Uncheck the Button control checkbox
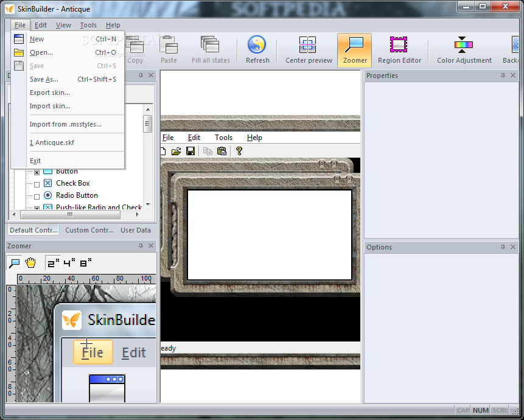Image resolution: width=524 pixels, height=420 pixels. pyautogui.click(x=37, y=172)
